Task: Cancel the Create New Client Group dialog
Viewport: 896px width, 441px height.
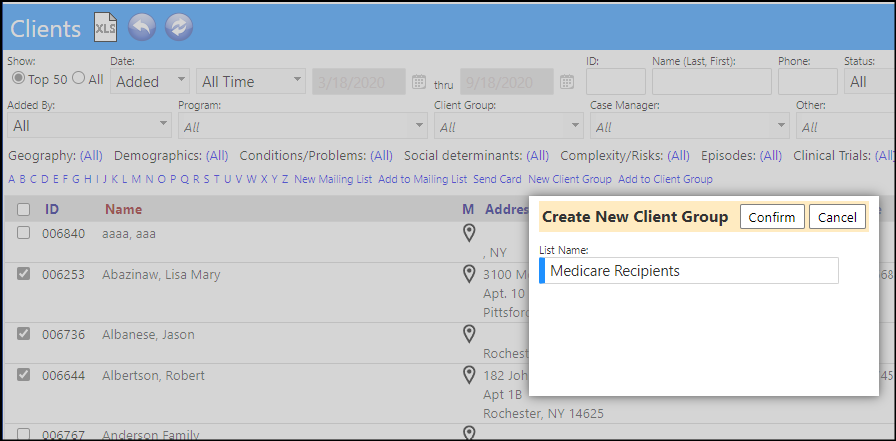Action: point(837,217)
